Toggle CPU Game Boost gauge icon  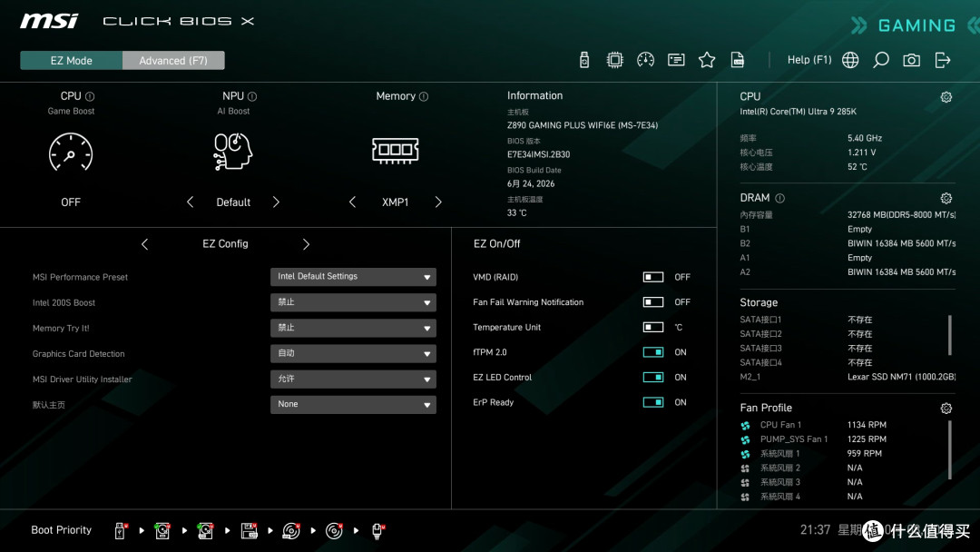(71, 152)
